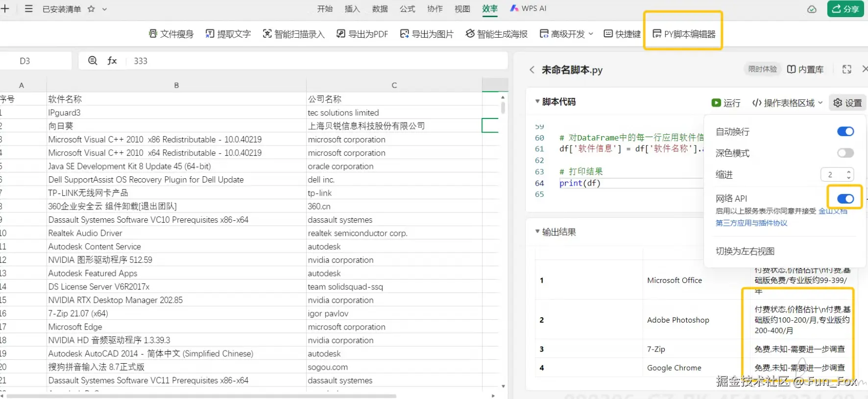Select 切换为左右视图

coord(745,251)
